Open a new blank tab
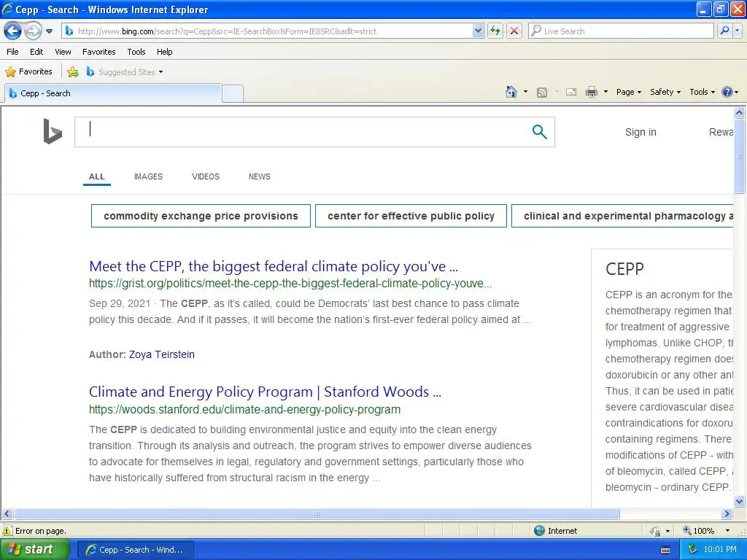The width and height of the screenshot is (747, 560). 233,93
